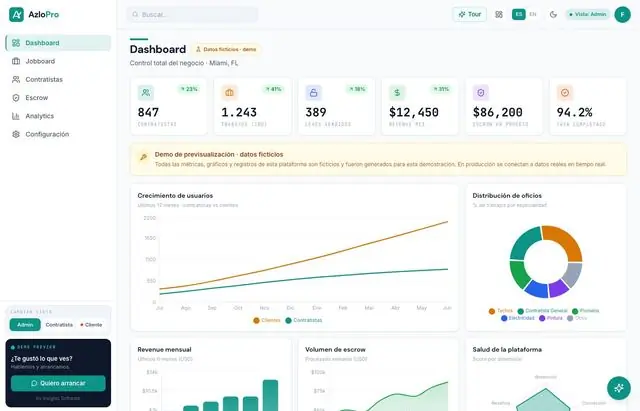Toggle the Clientes legend series

[x=267, y=320]
